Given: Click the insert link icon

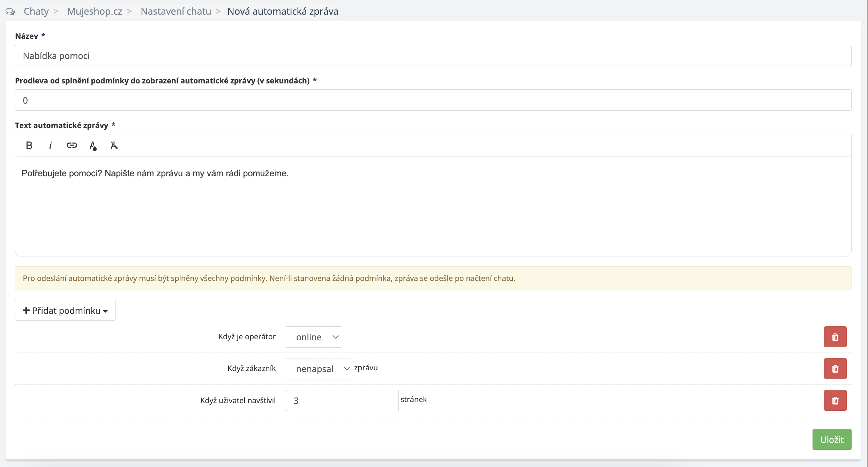Looking at the screenshot, I should 72,145.
